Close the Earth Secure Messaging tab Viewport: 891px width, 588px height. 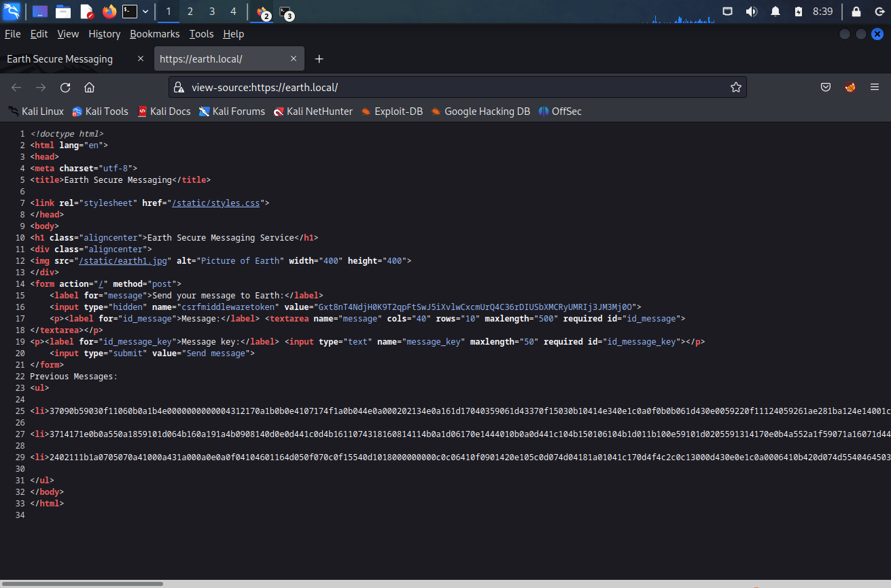[x=141, y=59]
